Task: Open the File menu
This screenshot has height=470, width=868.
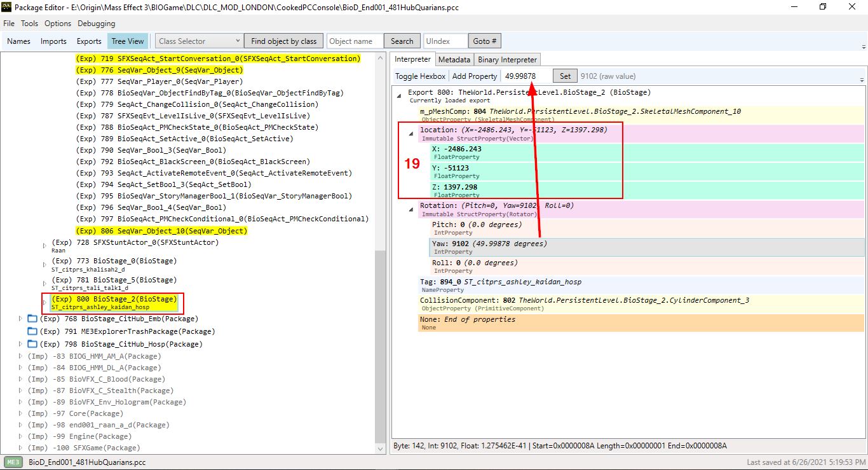Action: pyautogui.click(x=9, y=24)
